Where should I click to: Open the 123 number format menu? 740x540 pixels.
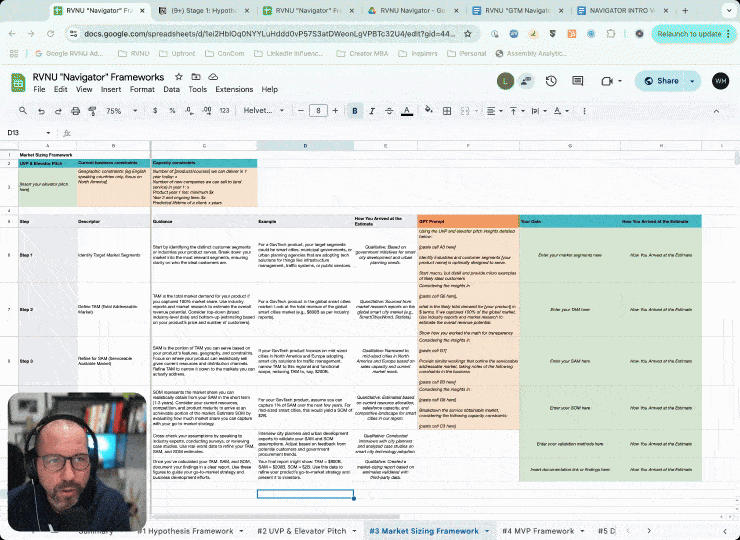pyautogui.click(x=224, y=111)
